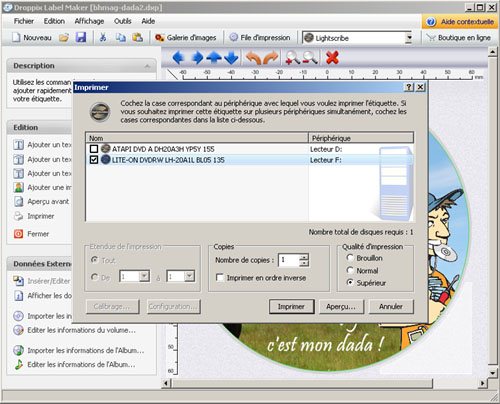
Task: Open the Aide menu
Action: click(148, 21)
